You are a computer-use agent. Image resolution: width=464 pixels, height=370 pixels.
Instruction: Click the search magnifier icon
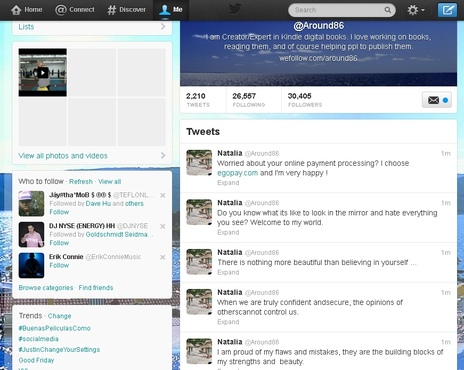click(x=387, y=10)
